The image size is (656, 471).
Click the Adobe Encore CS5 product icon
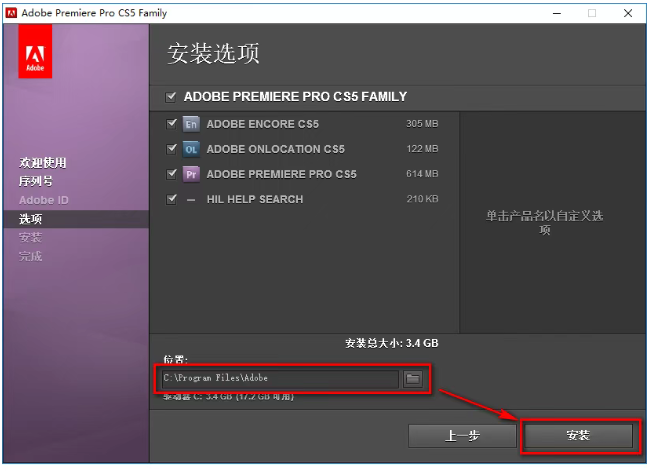[191, 124]
